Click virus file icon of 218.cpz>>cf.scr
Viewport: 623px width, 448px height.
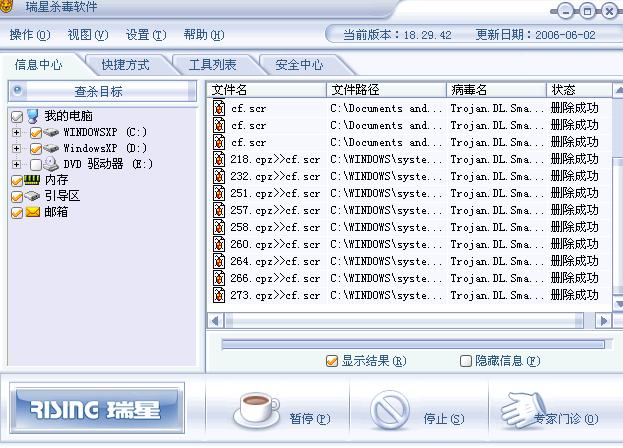click(x=219, y=159)
